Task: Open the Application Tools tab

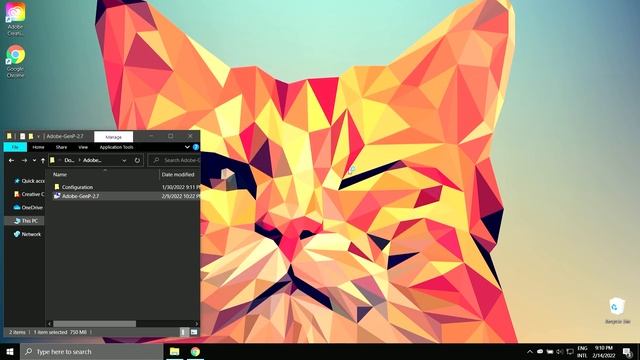Action: (x=116, y=147)
